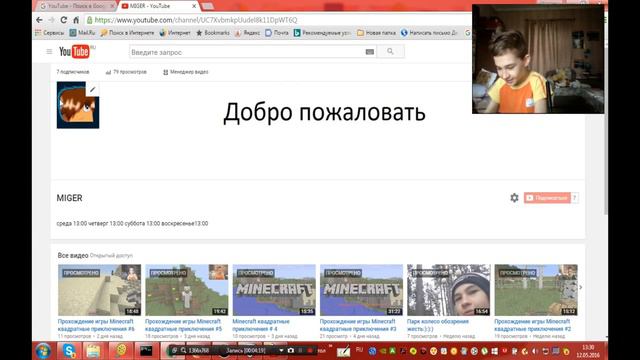
Task: Open the Яндекс bookmark
Action: click(x=247, y=33)
